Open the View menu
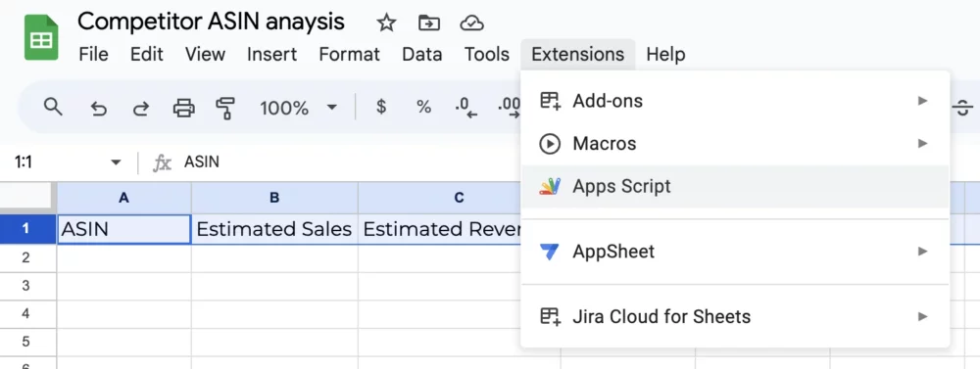Image resolution: width=980 pixels, height=369 pixels. (x=205, y=54)
